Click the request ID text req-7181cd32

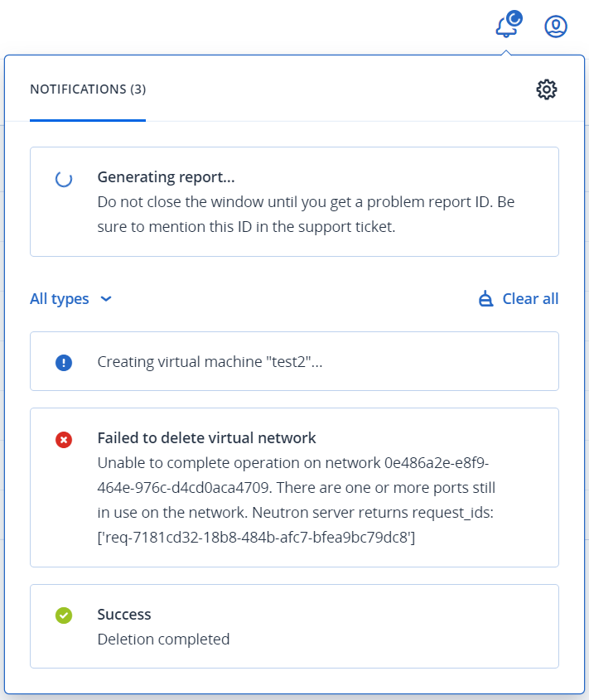[x=256, y=538]
